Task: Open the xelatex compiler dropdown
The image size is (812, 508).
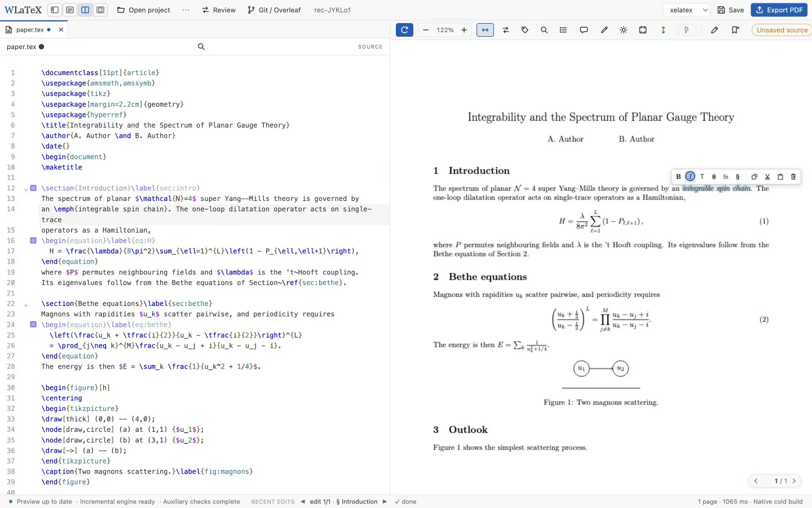Action: 686,10
